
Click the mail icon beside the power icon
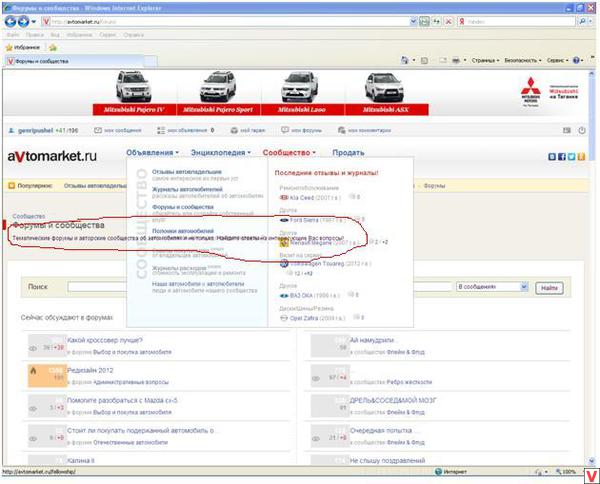click(567, 130)
